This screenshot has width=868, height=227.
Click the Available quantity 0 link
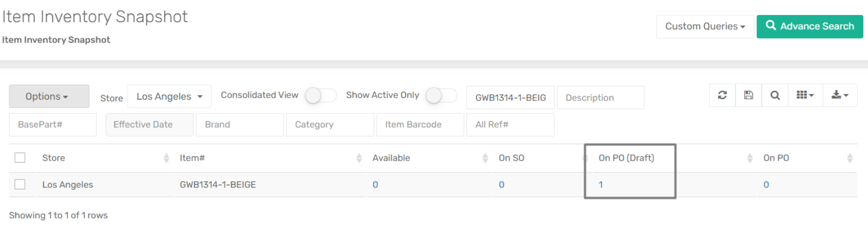[x=375, y=185]
